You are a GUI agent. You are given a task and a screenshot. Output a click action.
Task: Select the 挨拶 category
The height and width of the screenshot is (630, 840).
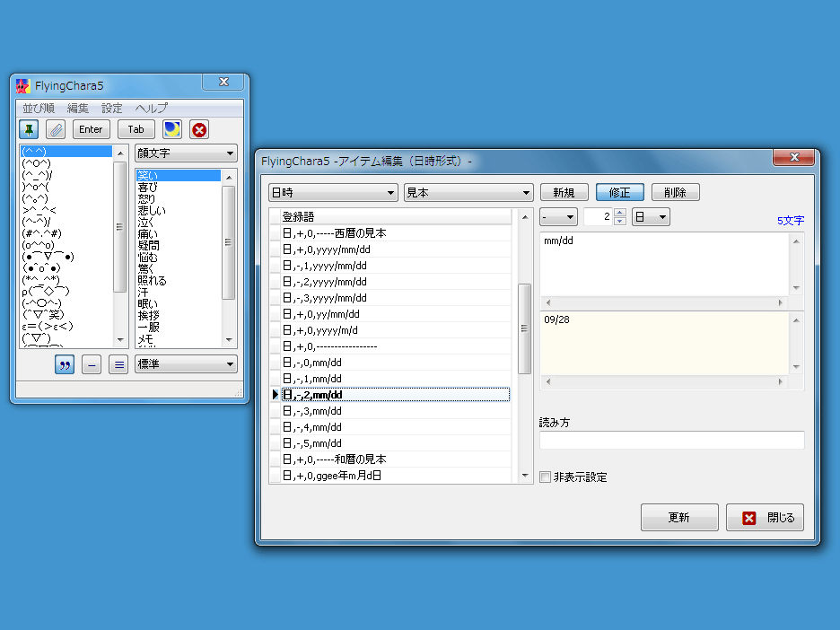(179, 316)
